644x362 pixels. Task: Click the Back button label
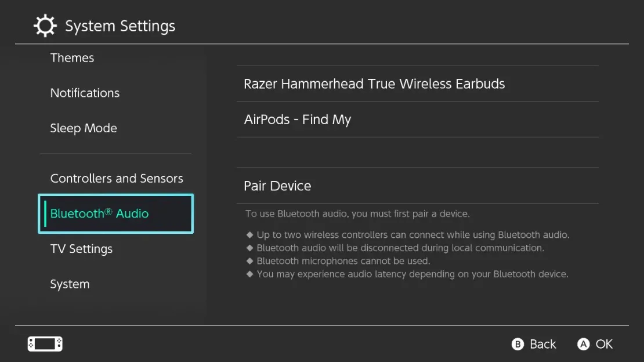tap(542, 343)
